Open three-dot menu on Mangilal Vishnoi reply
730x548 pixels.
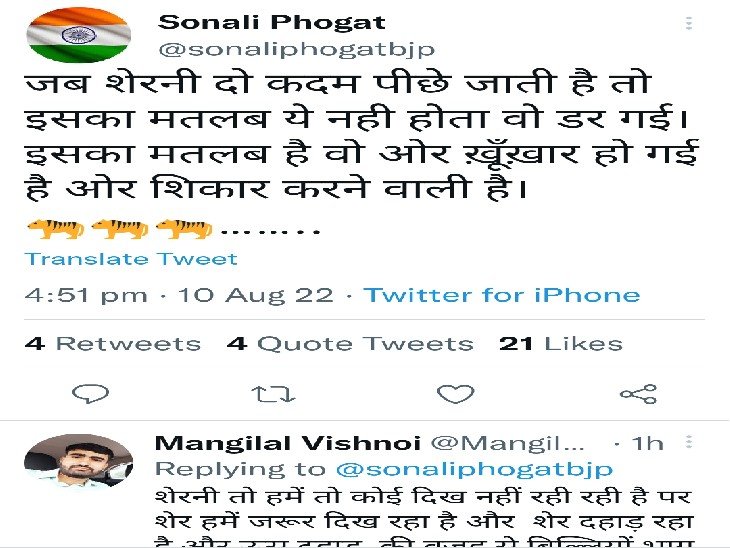click(689, 441)
